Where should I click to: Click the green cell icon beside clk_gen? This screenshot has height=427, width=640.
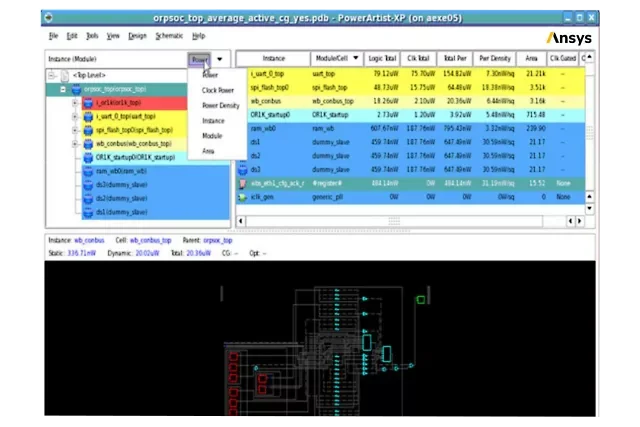click(x=243, y=198)
